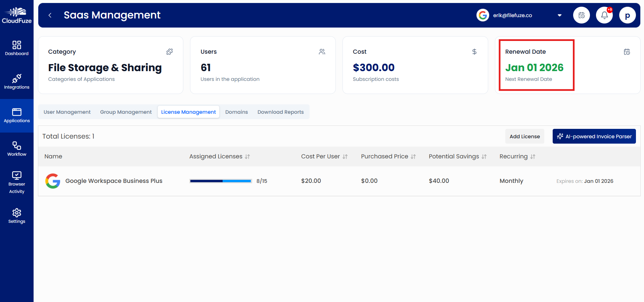The height and width of the screenshot is (302, 644).
Task: Click the back arrow beside Saas Management
Action: [50, 15]
